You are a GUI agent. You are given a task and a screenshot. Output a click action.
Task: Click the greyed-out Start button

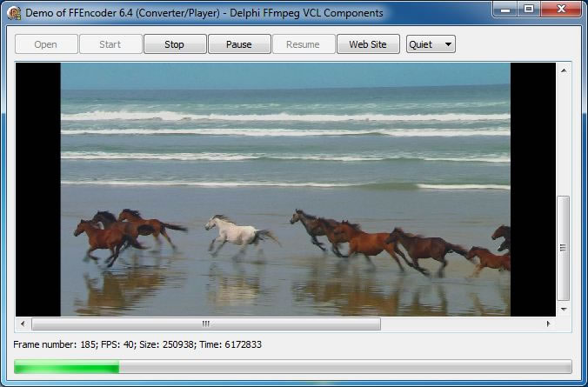(x=110, y=44)
